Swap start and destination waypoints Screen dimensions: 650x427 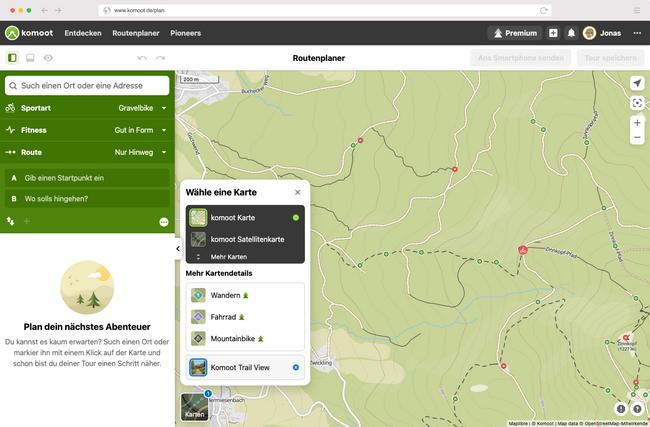click(x=10, y=221)
